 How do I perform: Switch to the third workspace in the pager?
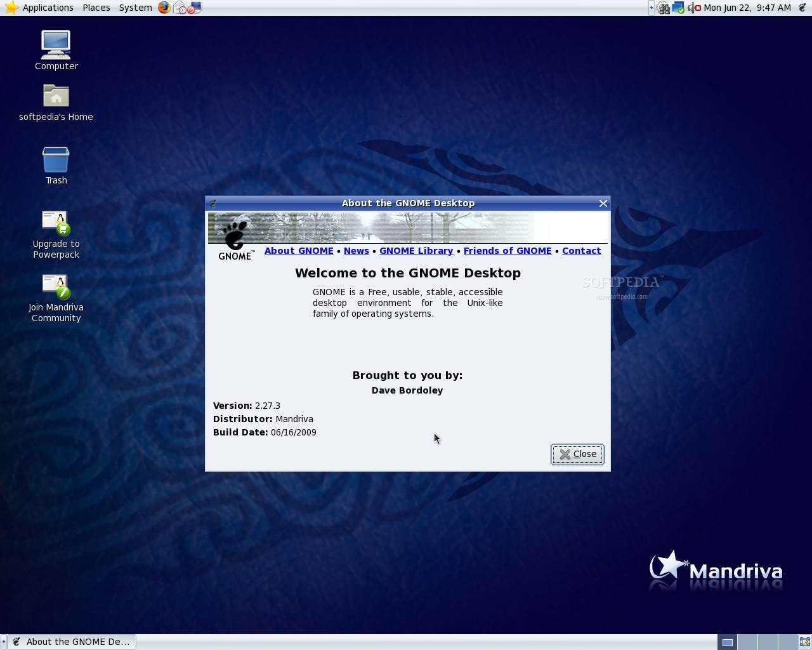click(767, 642)
